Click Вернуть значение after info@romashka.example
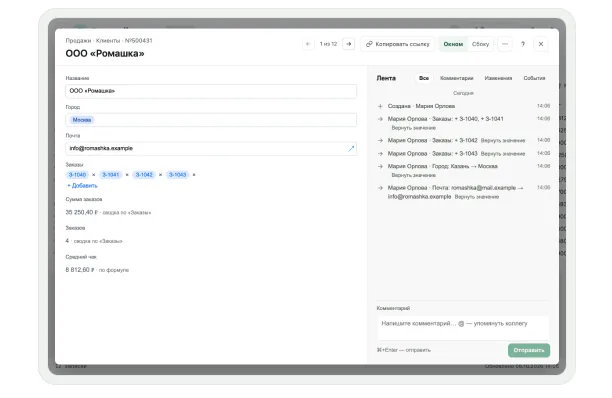Screen dimensions: 612x398 [x=477, y=197]
